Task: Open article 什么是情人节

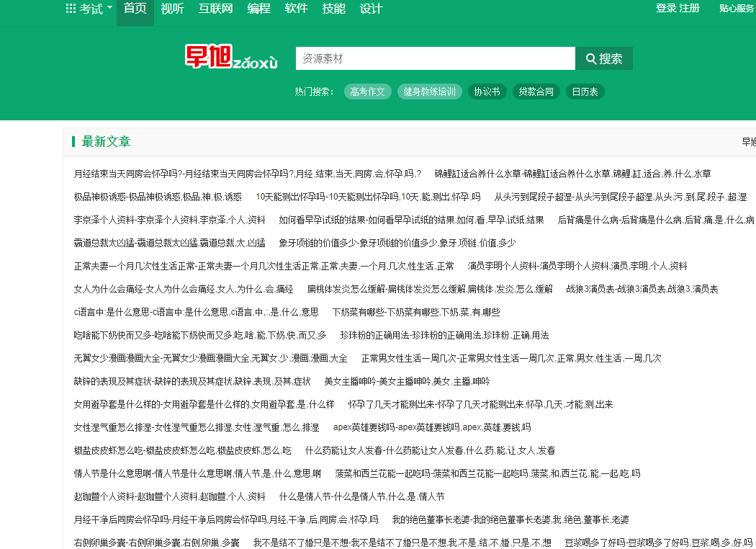Action: pyautogui.click(x=361, y=498)
